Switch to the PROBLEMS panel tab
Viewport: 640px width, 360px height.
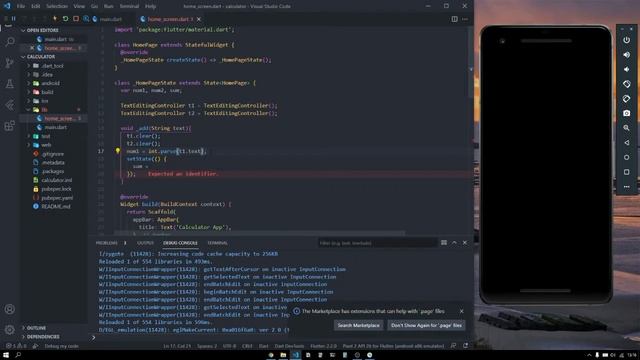click(x=107, y=243)
